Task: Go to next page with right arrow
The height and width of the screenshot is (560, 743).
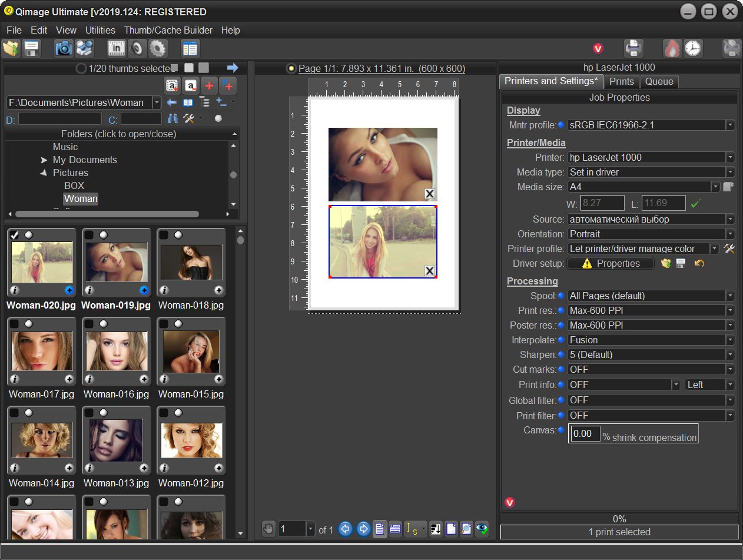Action: (x=363, y=529)
